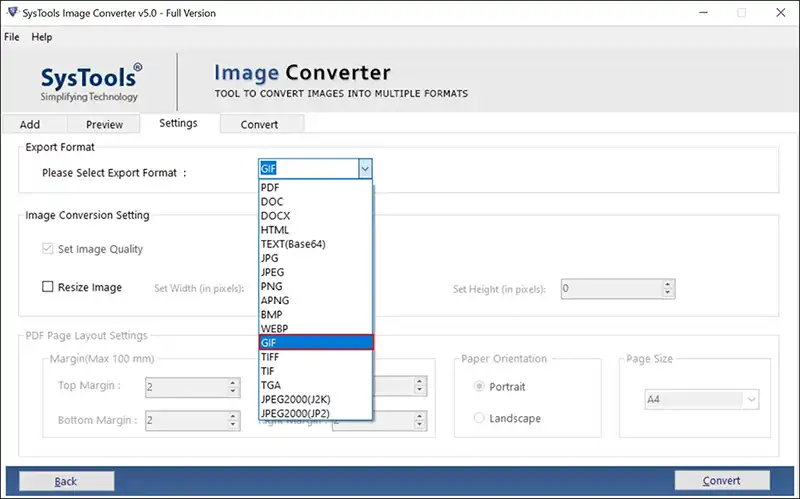Select highlighted GIF list entry
Viewport: 800px width, 499px height.
click(316, 342)
